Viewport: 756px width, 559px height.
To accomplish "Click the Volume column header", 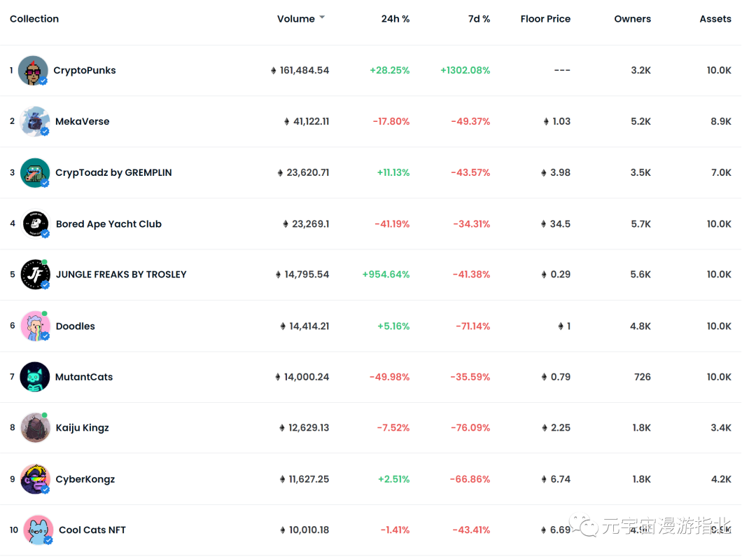I will click(295, 19).
